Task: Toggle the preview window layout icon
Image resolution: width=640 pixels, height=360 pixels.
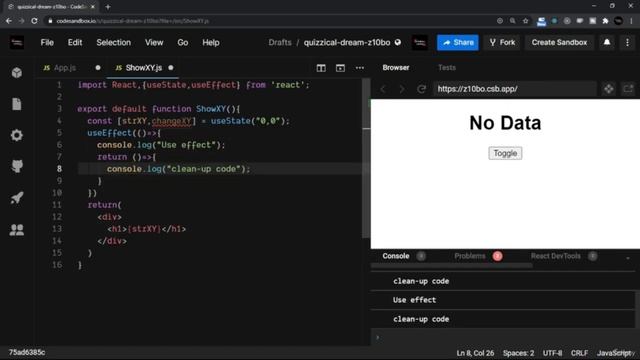Action: [x=340, y=68]
